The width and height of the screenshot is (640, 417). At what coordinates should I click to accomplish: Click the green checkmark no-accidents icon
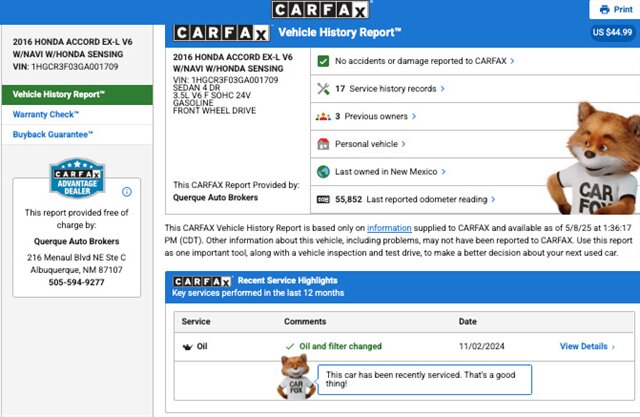tap(323, 61)
